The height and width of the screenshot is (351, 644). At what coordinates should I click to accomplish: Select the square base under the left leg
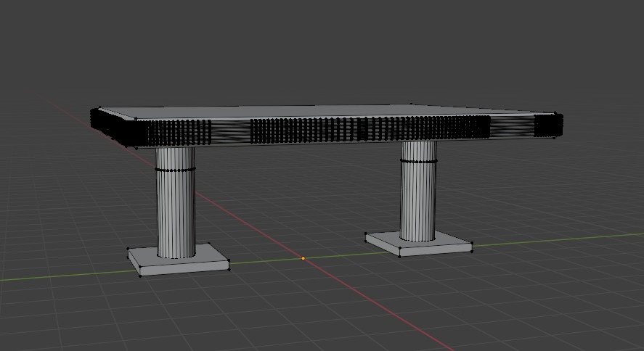pos(179,259)
